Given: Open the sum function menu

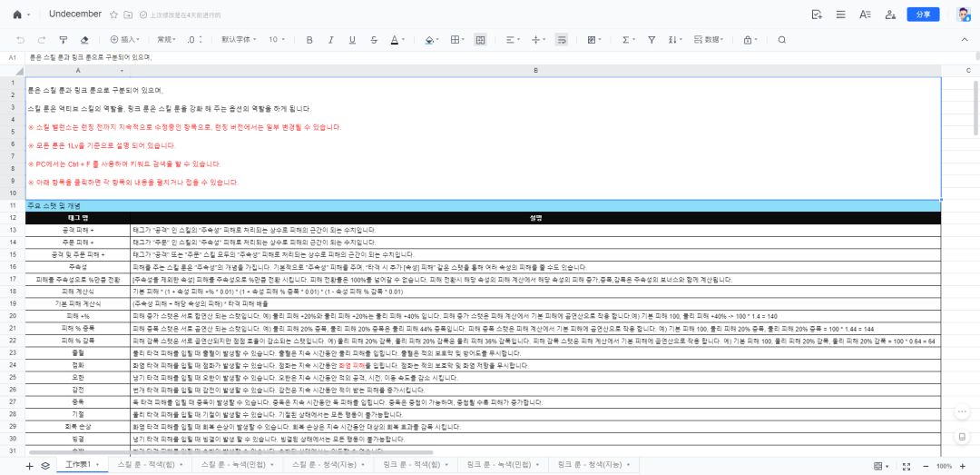Looking at the screenshot, I should [x=628, y=39].
